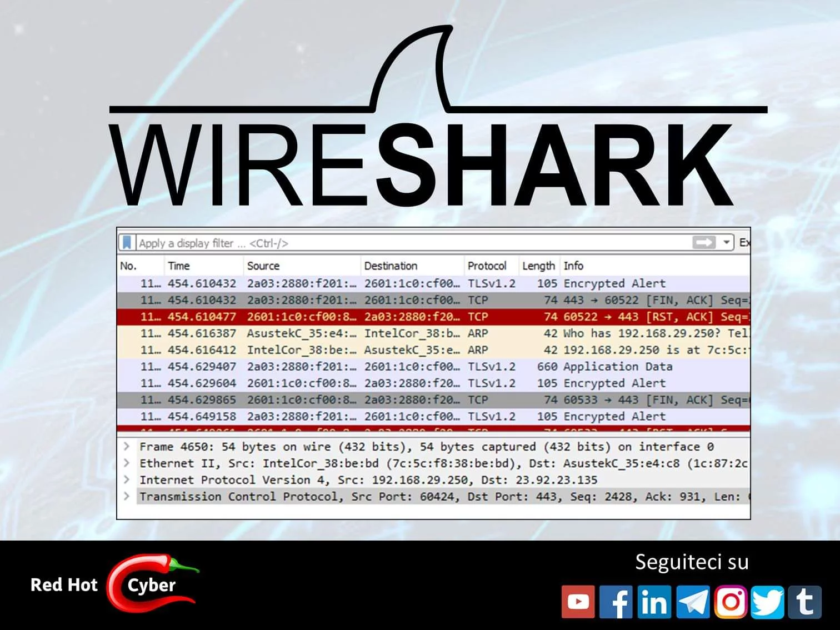Screen dimensions: 840x630
Task: Open the Instagram social icon
Action: 731,602
